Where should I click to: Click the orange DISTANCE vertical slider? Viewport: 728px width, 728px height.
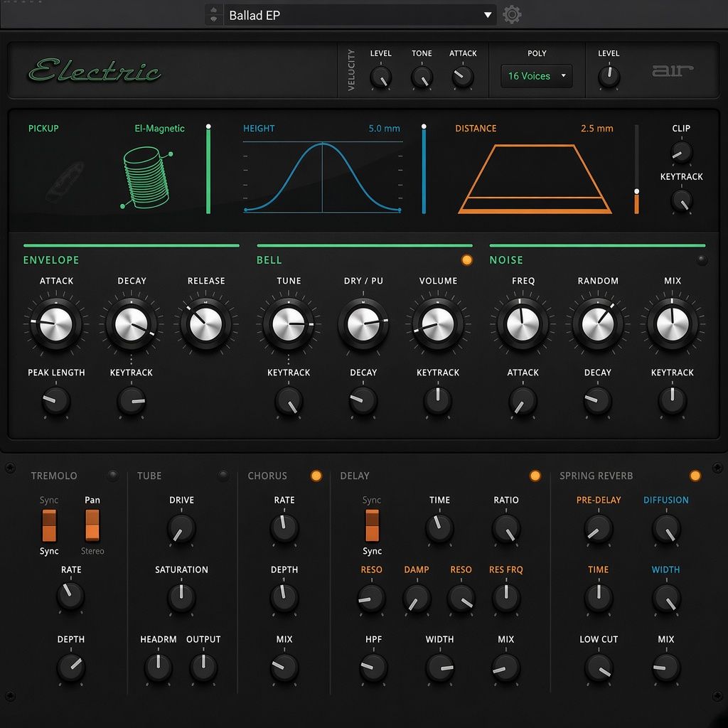point(636,169)
